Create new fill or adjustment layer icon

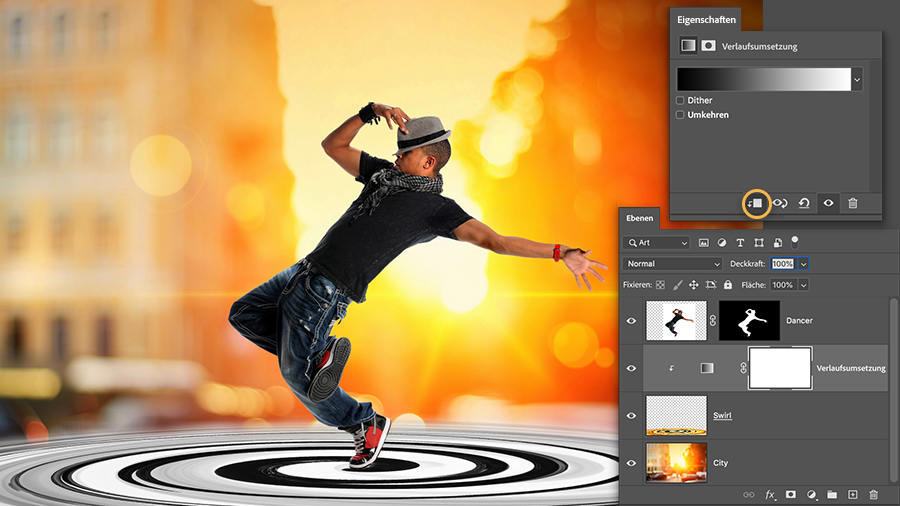[811, 495]
